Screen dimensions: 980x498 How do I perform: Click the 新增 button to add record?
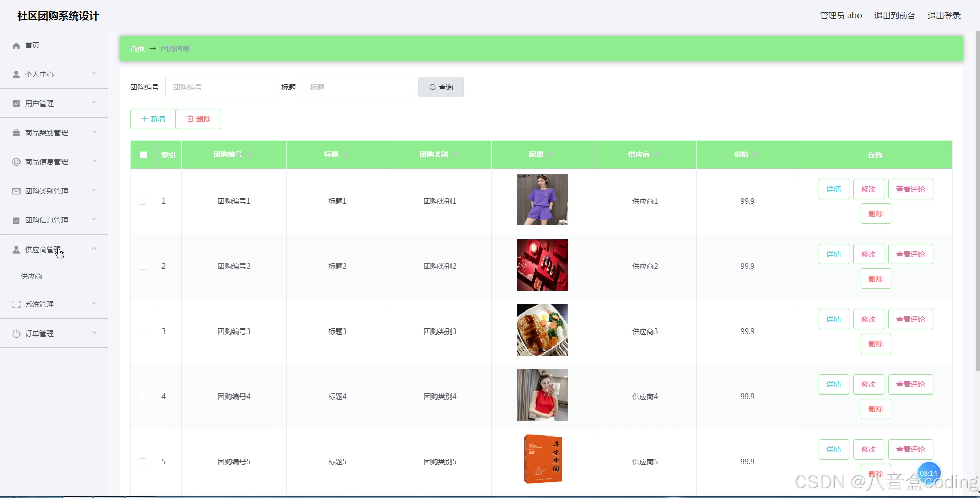point(153,118)
